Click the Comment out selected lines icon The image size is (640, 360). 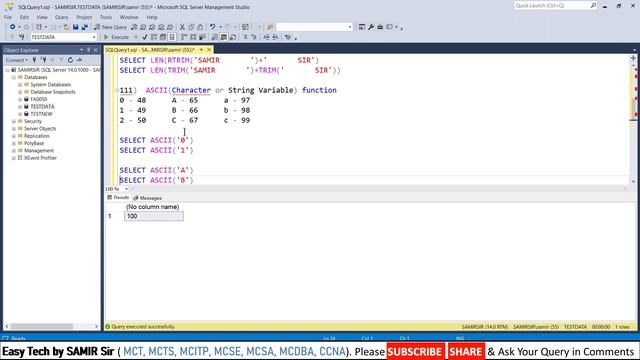(x=245, y=37)
